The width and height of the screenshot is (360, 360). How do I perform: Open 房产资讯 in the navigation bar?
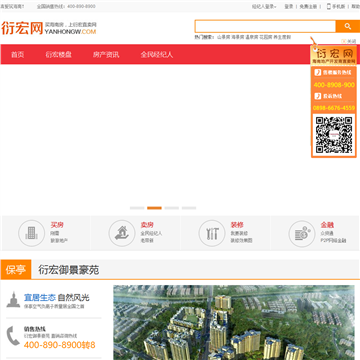click(106, 55)
